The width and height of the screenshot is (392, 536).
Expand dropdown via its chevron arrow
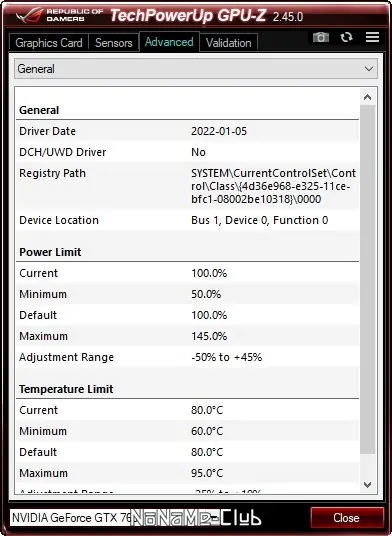tap(369, 69)
